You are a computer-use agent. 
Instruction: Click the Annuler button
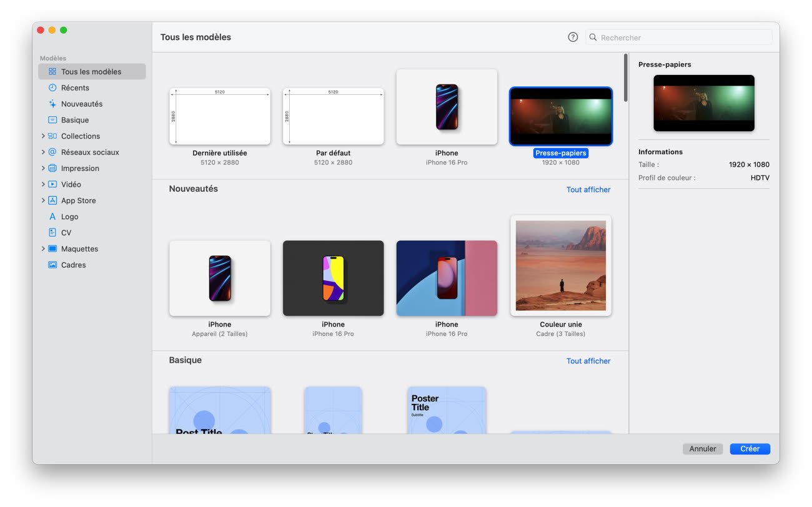coord(703,449)
